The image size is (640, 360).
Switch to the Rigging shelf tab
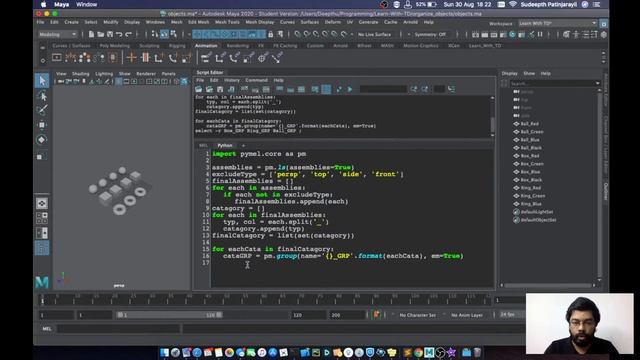tap(177, 46)
